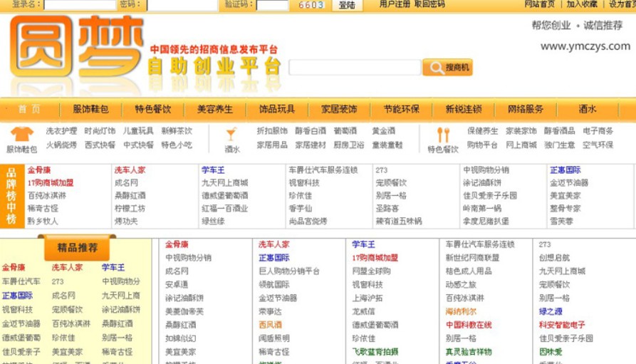Click the www.ymczys.com address text
Image resolution: width=636 pixels, height=364 pixels.
coord(585,46)
